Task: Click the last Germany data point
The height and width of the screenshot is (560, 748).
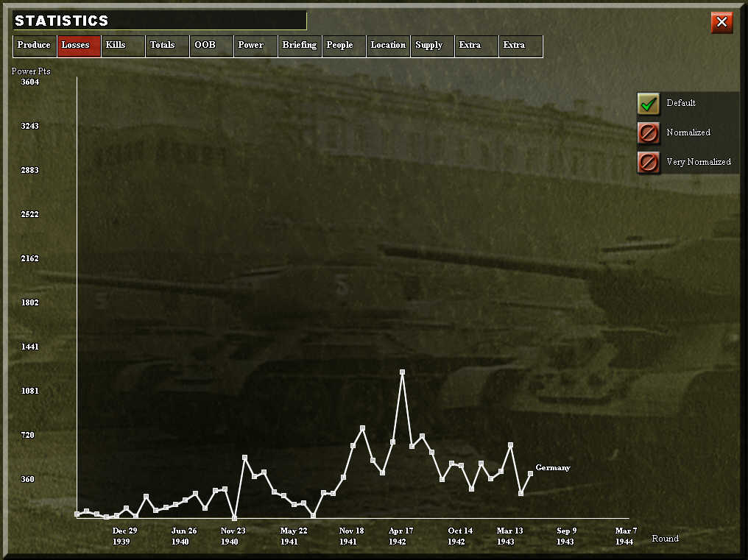Action: pos(530,474)
